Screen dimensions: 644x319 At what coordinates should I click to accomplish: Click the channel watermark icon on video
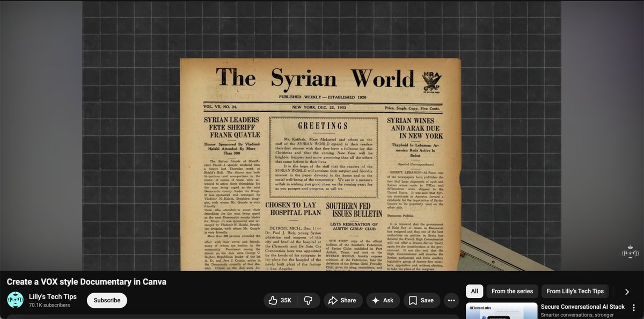pyautogui.click(x=631, y=252)
